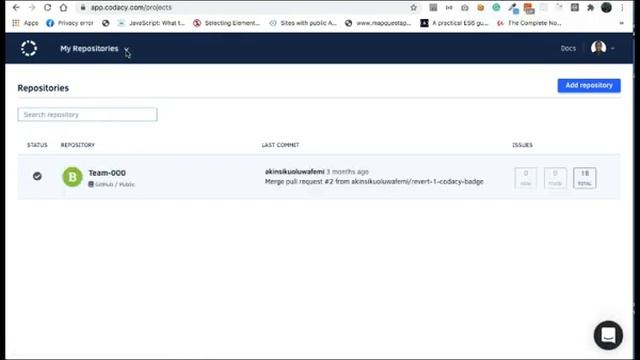Open the user avatar menu
640x360 pixels.
click(x=602, y=48)
